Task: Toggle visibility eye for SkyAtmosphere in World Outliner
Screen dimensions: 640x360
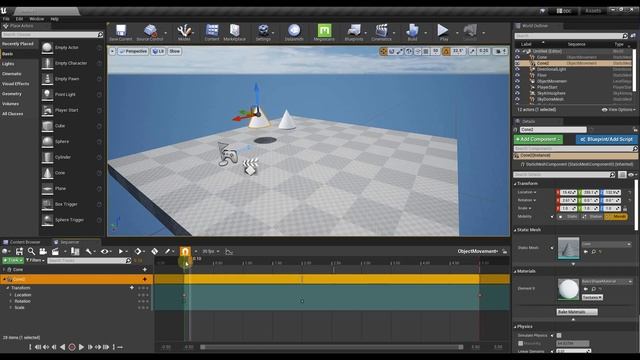Action: tap(518, 93)
